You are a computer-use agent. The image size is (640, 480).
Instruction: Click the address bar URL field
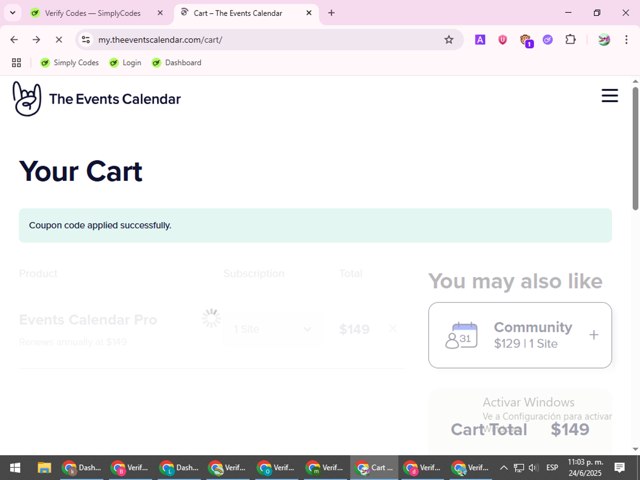click(269, 40)
